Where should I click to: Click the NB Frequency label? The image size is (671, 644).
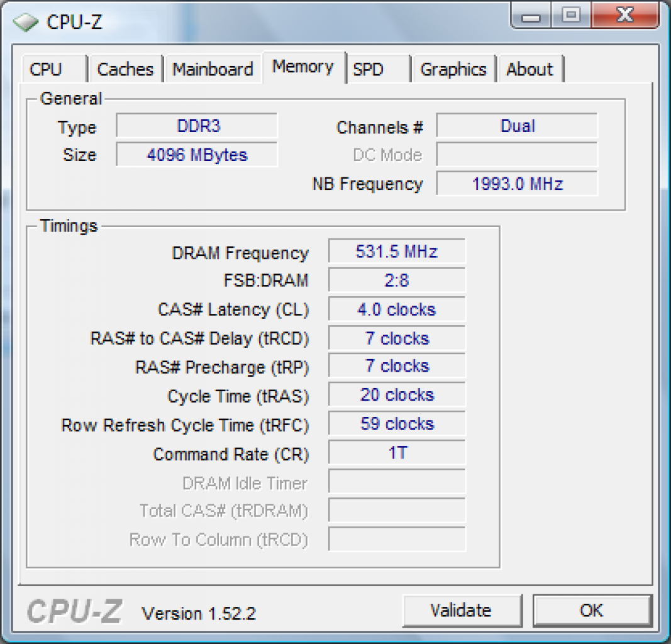(368, 184)
